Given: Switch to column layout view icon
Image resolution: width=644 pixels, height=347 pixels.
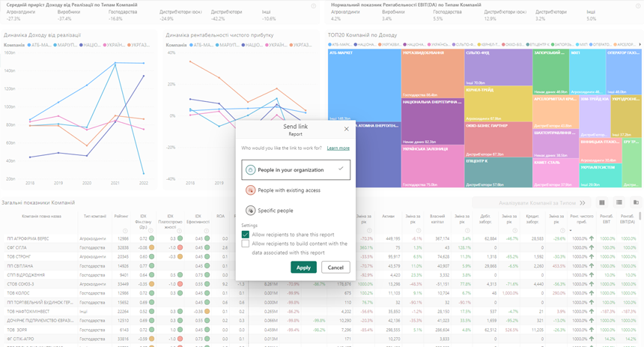Looking at the screenshot, I should (x=602, y=202).
